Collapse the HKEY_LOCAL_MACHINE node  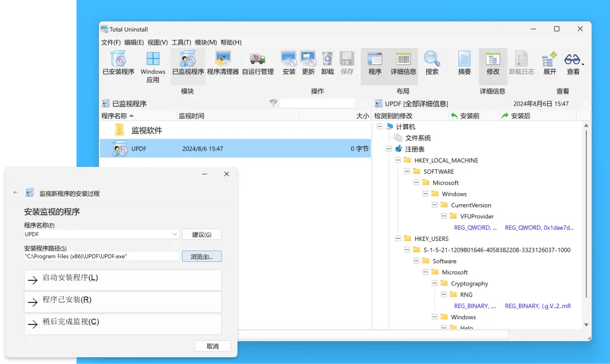pos(398,160)
